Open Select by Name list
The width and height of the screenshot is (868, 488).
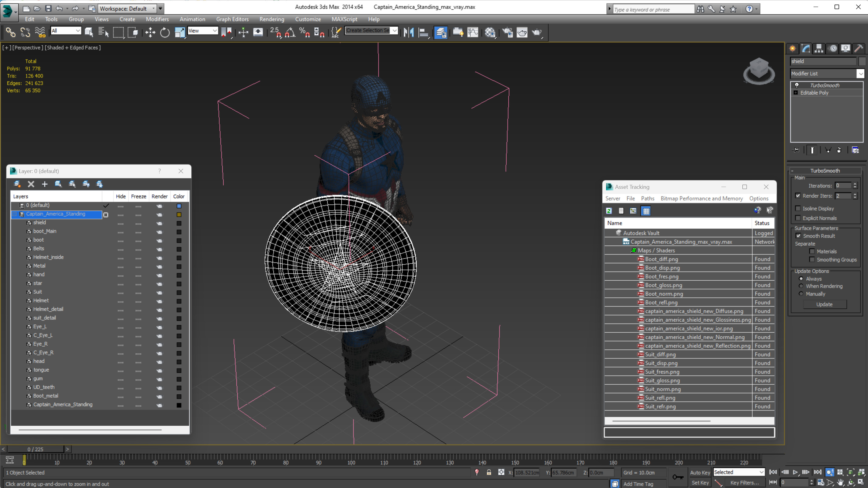point(103,32)
